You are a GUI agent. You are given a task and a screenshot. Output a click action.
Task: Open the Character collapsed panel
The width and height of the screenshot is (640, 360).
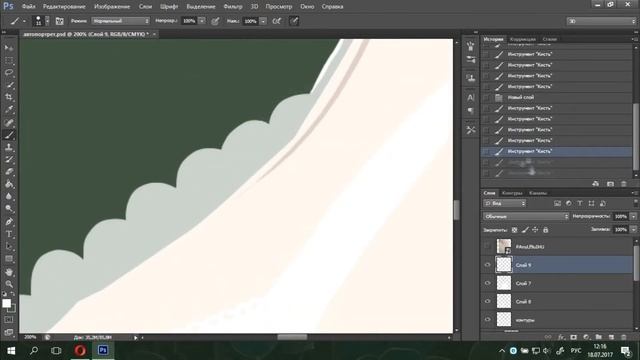click(471, 98)
